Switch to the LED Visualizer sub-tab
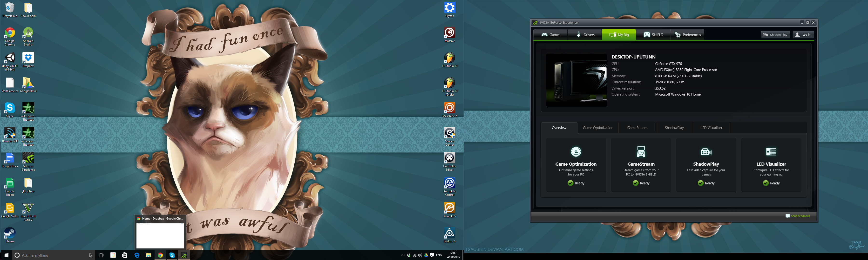 (x=711, y=128)
